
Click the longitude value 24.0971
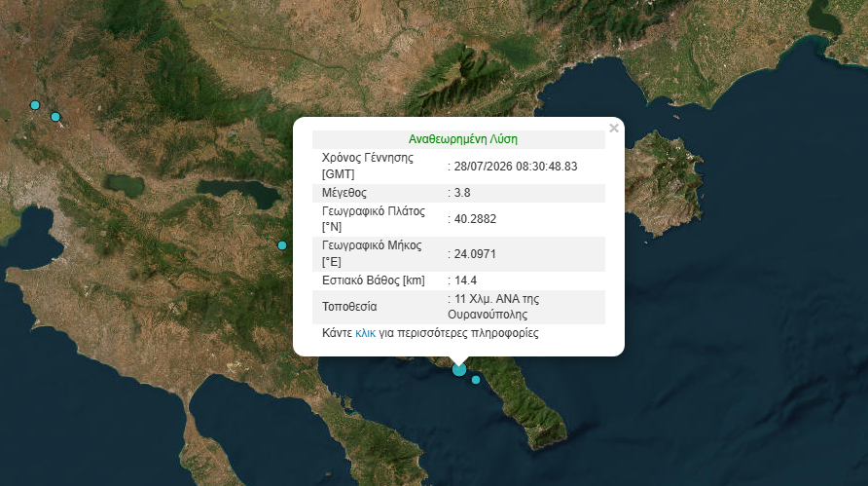click(475, 254)
